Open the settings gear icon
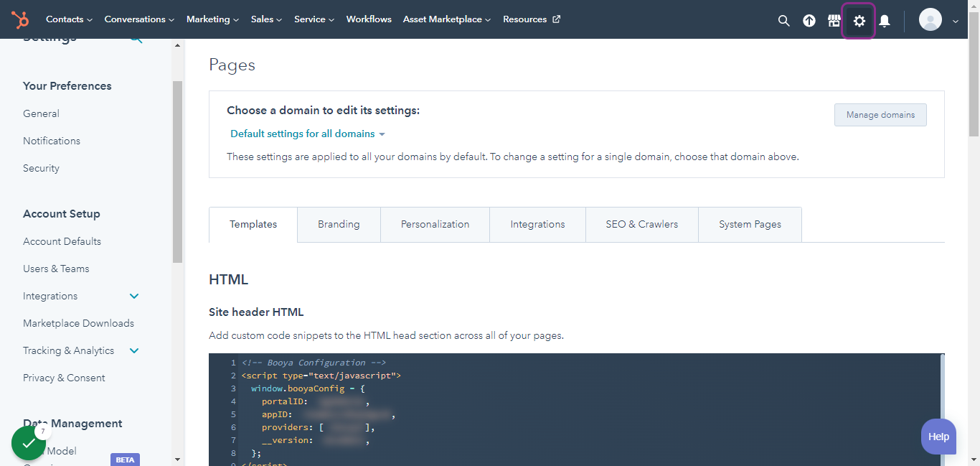 (x=859, y=21)
